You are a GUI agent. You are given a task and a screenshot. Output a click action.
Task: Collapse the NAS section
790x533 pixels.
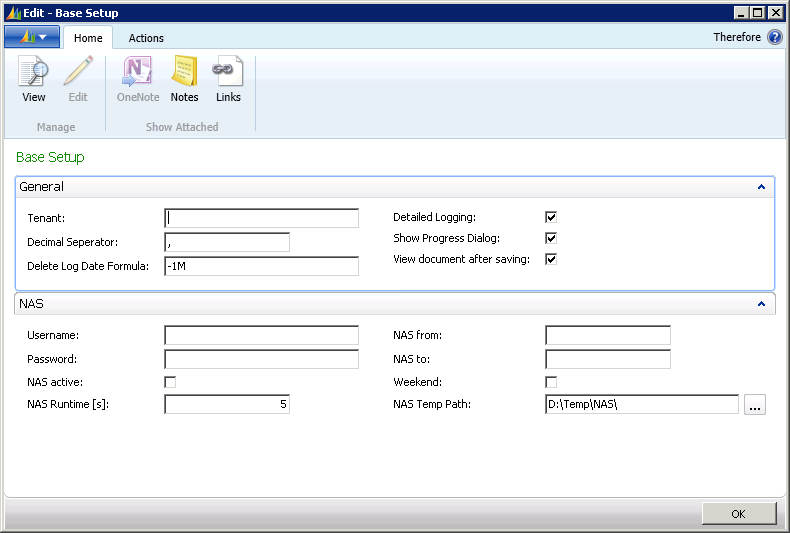click(760, 303)
